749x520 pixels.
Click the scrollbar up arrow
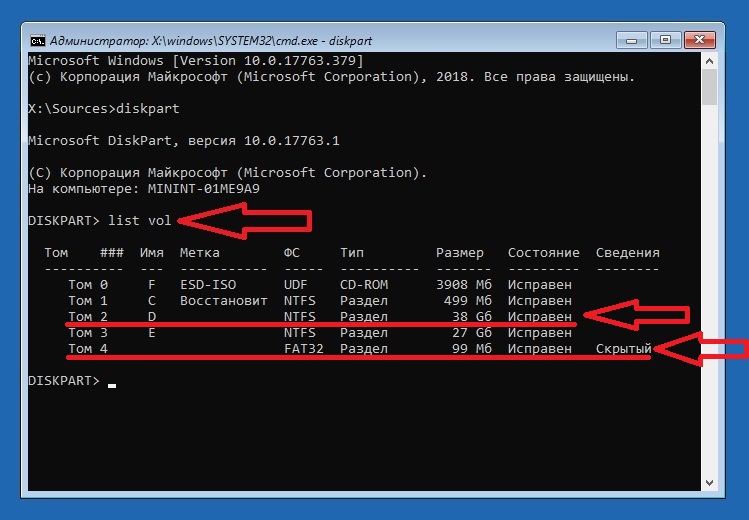click(709, 61)
